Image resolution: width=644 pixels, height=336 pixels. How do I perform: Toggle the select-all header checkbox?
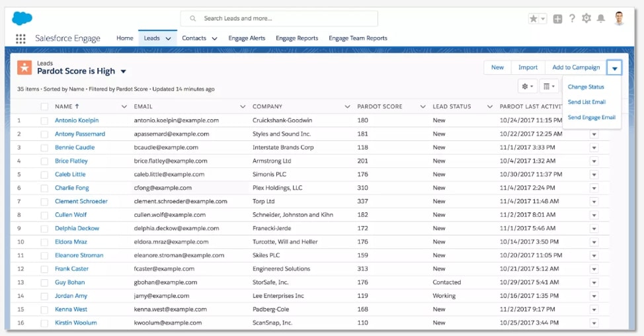click(44, 106)
